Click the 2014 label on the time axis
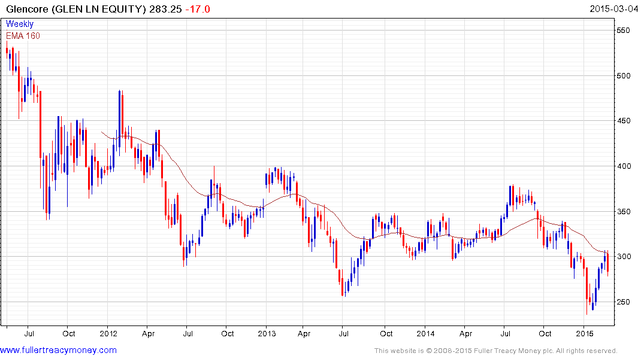This screenshot has height=359, width=644. pos(425,333)
